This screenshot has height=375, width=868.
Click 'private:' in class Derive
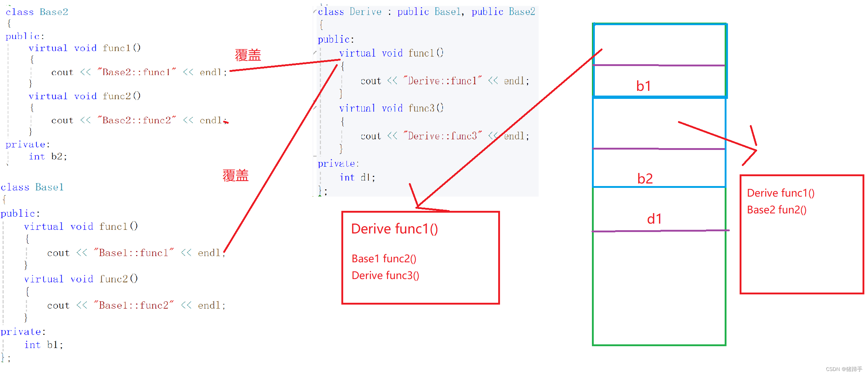click(x=338, y=163)
